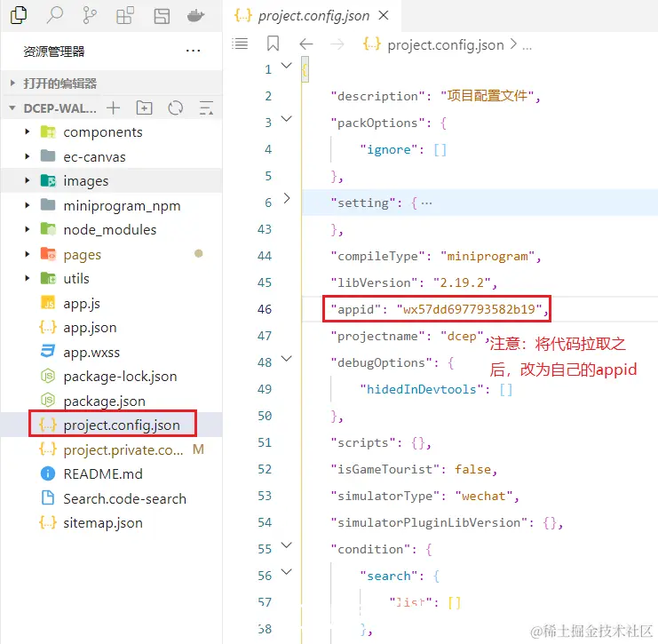Open the Source Control branch icon

90,15
